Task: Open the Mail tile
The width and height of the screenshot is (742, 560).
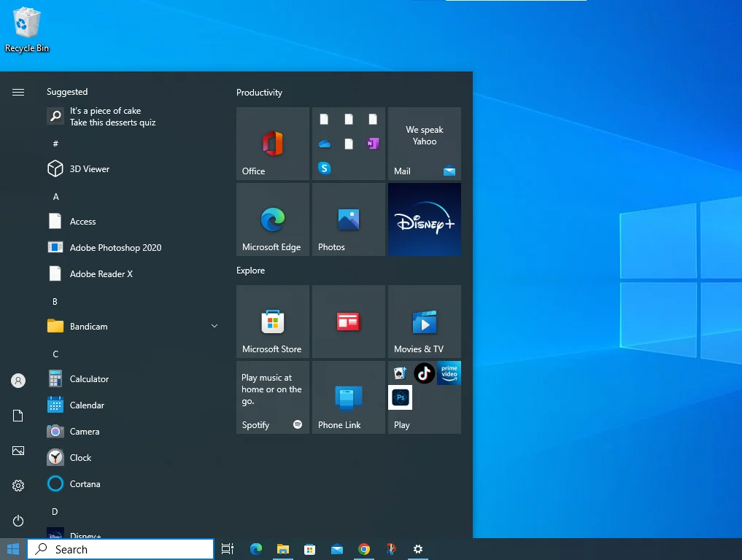Action: click(425, 144)
